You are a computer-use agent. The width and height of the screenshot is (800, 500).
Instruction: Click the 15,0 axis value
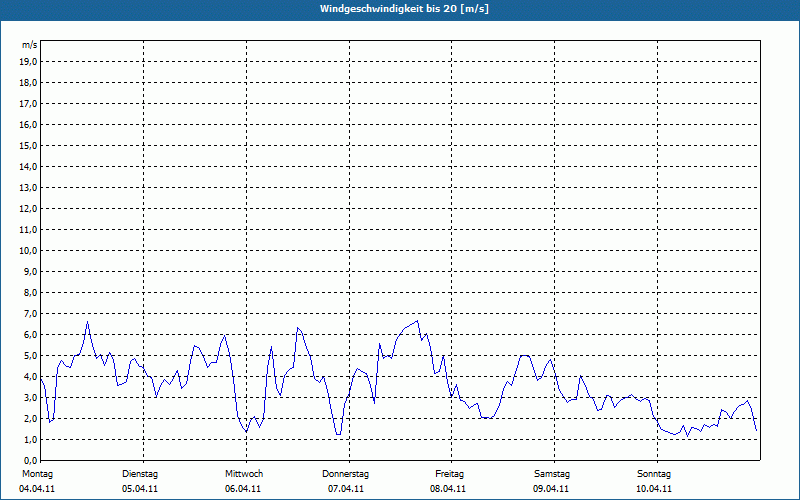pos(29,145)
